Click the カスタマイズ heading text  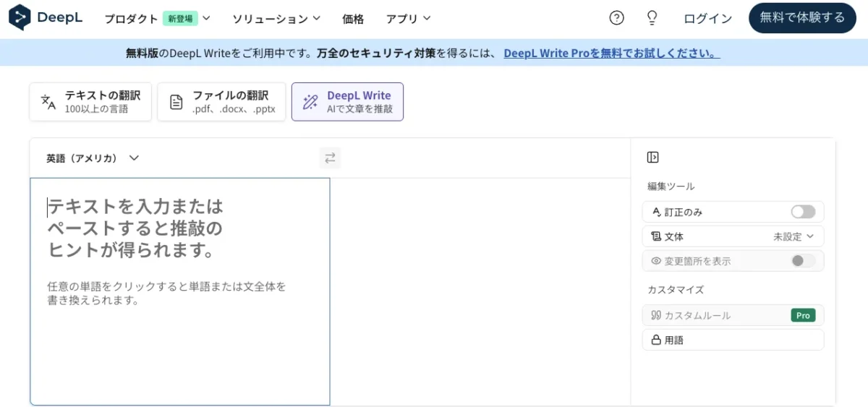click(676, 289)
